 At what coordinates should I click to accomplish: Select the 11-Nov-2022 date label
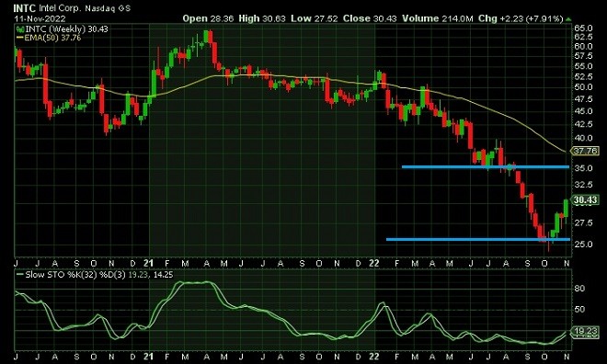coord(40,18)
